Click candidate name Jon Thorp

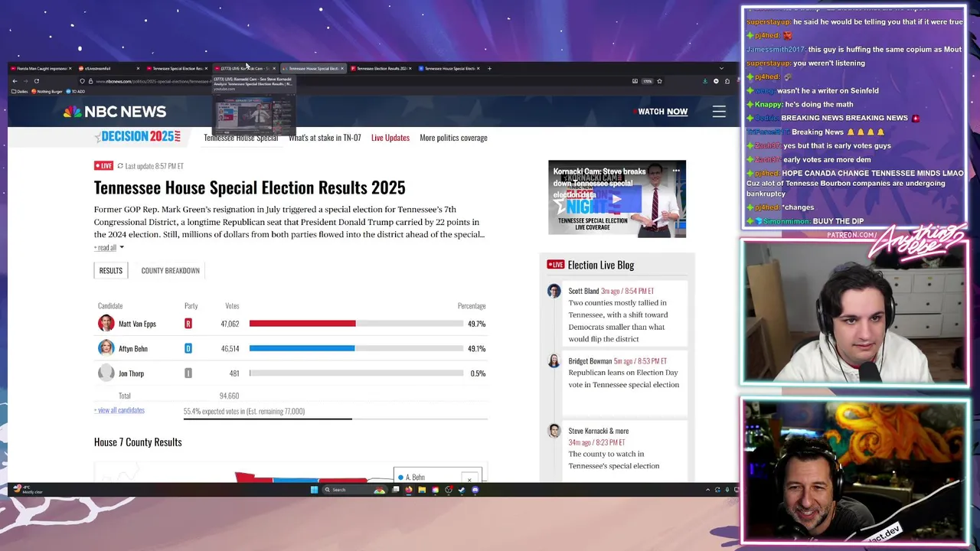[131, 373]
